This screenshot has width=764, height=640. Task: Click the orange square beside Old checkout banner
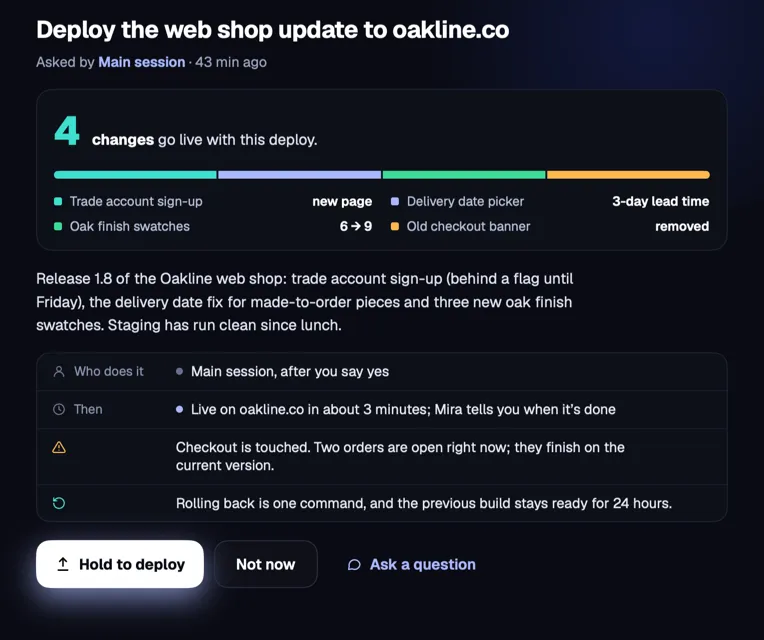click(395, 226)
